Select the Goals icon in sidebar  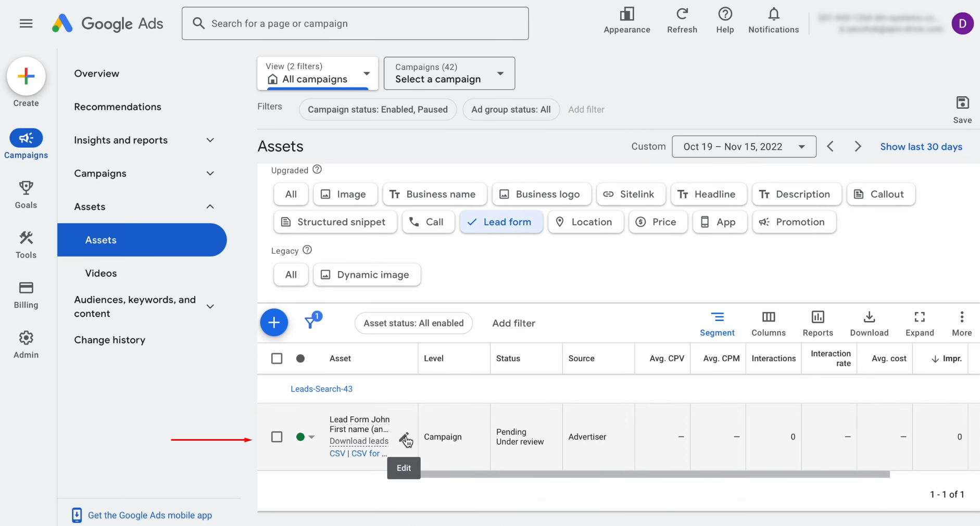[x=26, y=194]
